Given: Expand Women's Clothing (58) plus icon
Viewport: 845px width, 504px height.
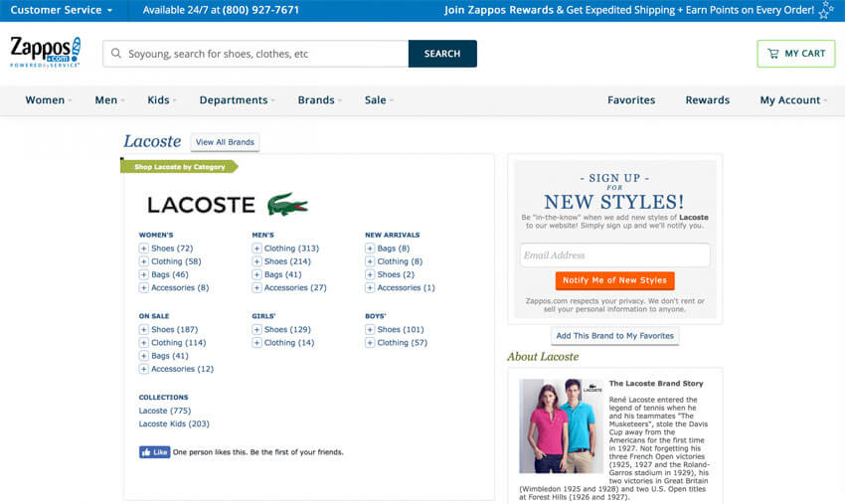Looking at the screenshot, I should pos(144,261).
